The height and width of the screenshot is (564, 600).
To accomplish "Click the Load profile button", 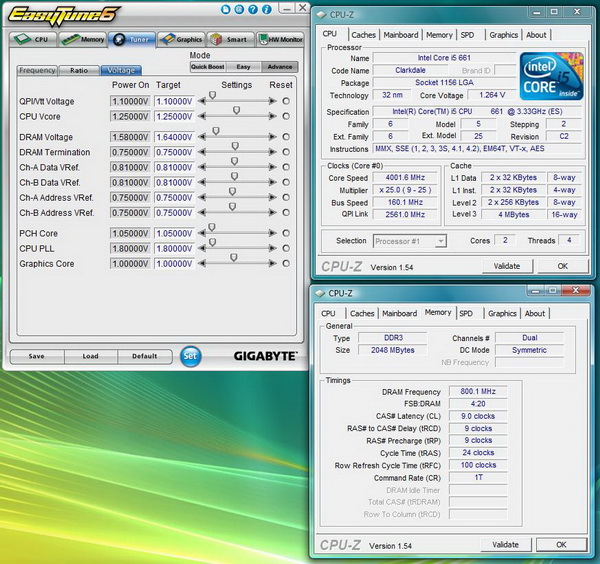I will pos(91,356).
